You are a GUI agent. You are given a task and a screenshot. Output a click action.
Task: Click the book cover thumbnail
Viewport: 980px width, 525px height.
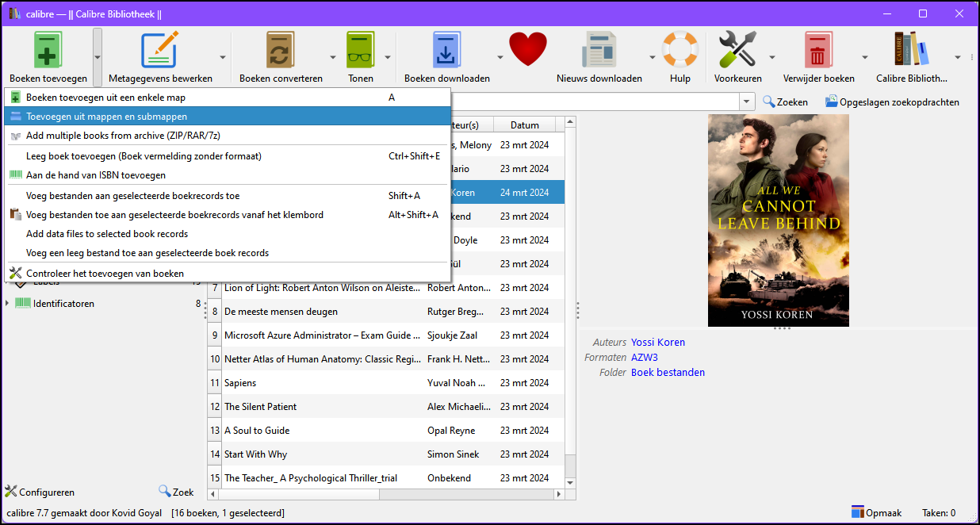click(x=779, y=220)
